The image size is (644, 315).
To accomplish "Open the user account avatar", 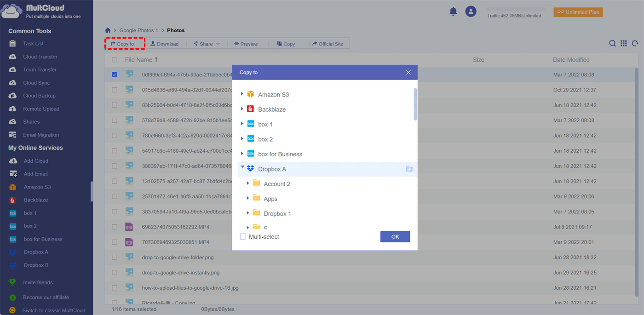I will coord(471,11).
